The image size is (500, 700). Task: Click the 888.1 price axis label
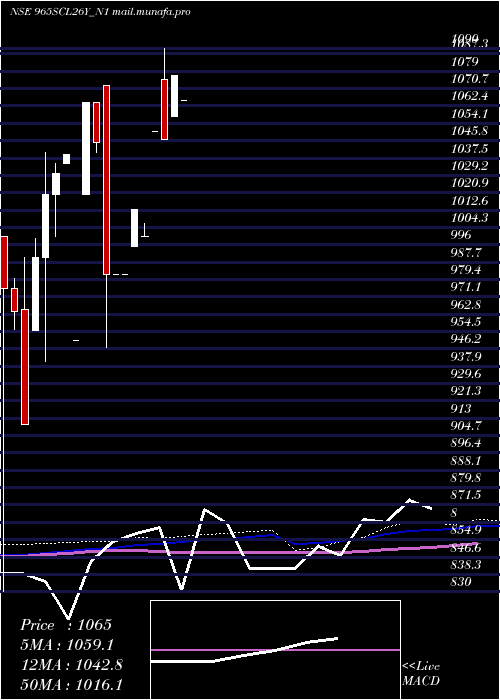pos(467,461)
